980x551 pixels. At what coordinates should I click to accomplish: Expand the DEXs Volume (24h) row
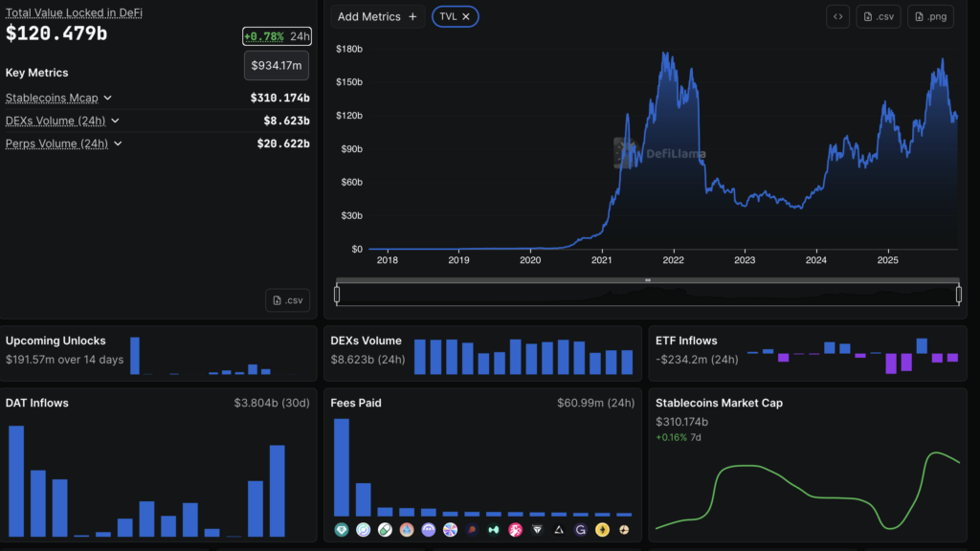115,121
